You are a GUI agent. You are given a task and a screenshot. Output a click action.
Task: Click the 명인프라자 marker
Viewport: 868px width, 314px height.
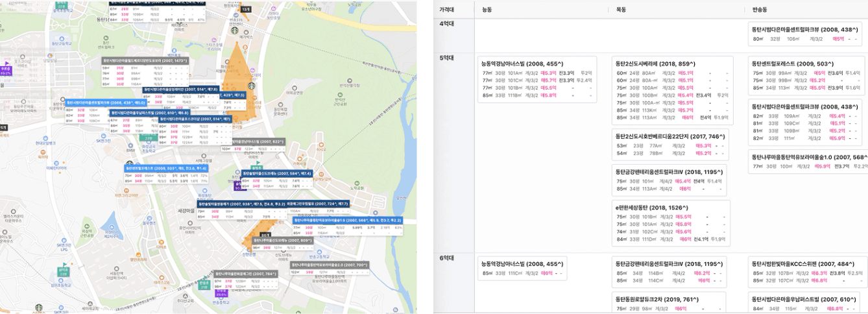(138, 254)
